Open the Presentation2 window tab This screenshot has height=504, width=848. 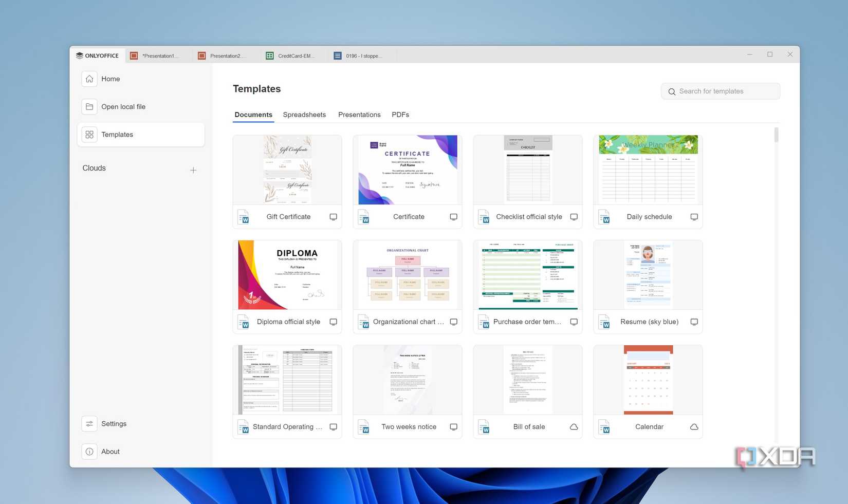[x=226, y=55]
